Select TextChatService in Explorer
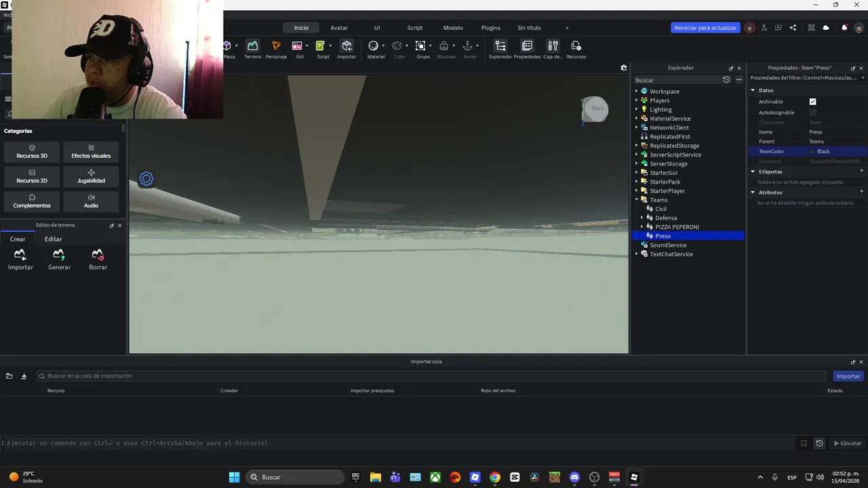Viewport: 868px width, 488px height. pos(671,254)
